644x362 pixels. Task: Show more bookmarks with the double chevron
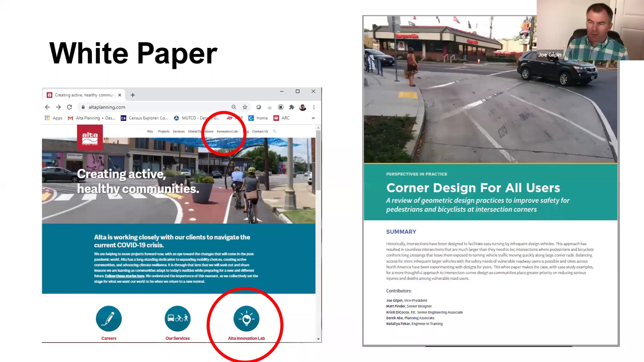click(313, 118)
